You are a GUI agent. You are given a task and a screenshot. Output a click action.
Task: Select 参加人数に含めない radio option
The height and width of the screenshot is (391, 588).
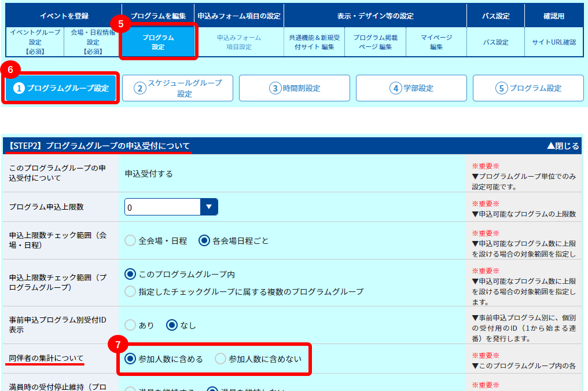click(x=220, y=359)
